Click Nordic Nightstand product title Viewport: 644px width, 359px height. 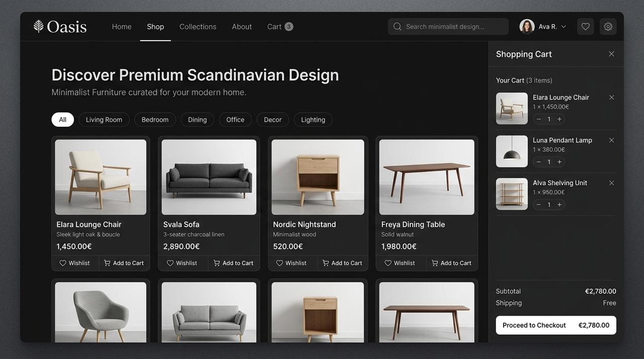(304, 224)
